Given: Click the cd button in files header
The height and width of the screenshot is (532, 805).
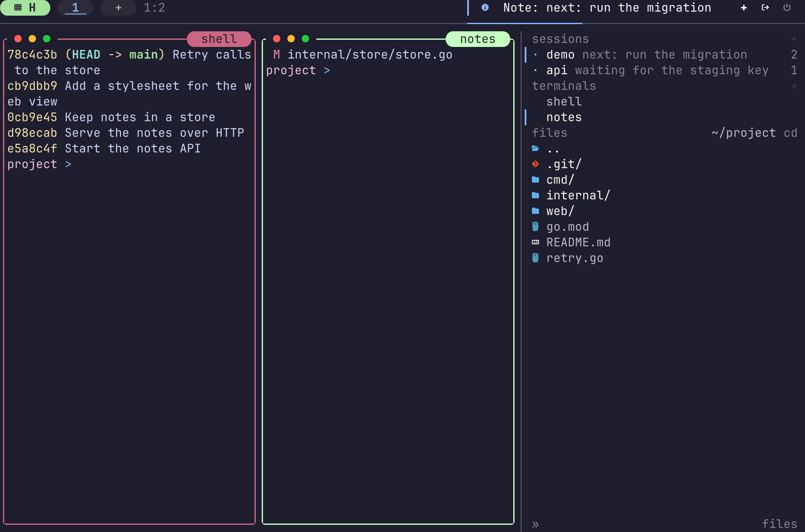Looking at the screenshot, I should [x=790, y=133].
